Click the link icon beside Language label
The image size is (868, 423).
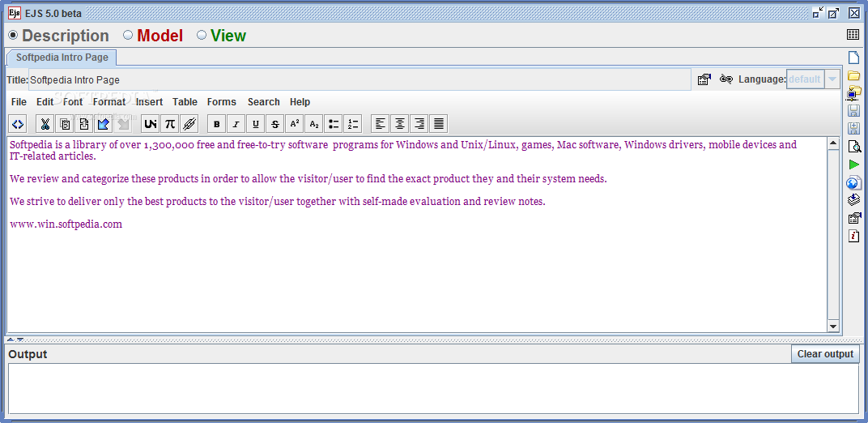pyautogui.click(x=725, y=79)
